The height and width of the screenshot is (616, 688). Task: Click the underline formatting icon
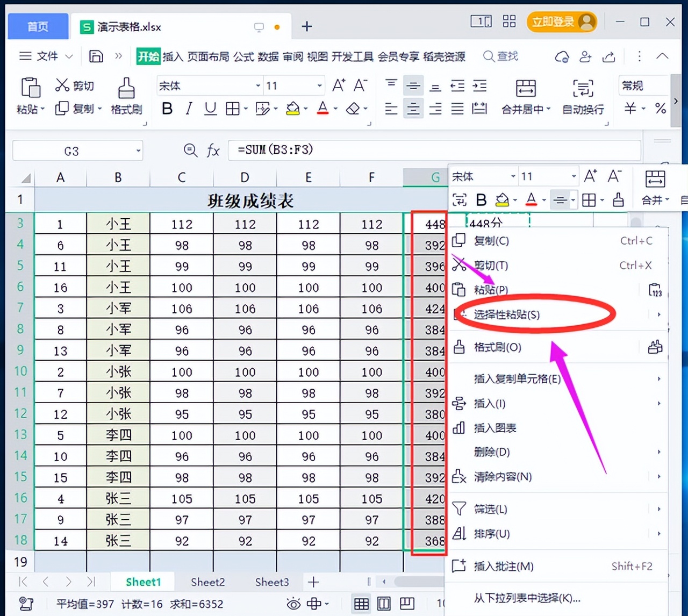pos(210,109)
